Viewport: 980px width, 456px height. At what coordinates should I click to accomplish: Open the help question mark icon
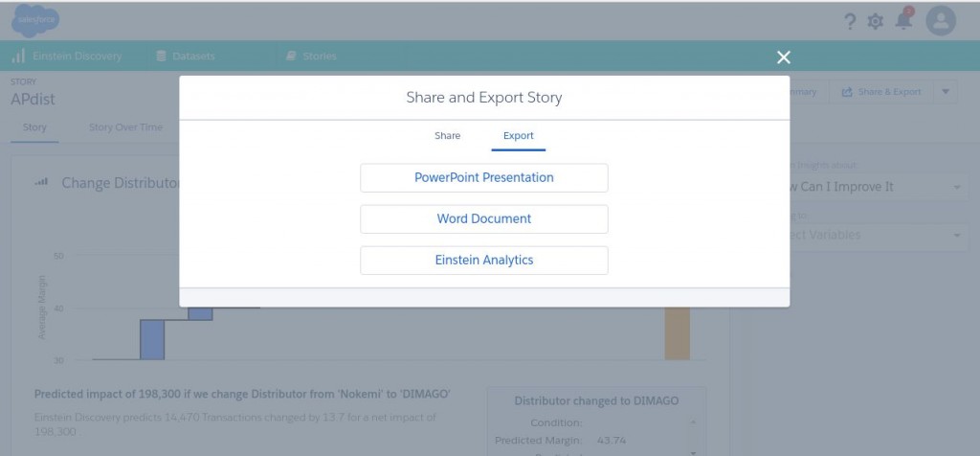(849, 21)
